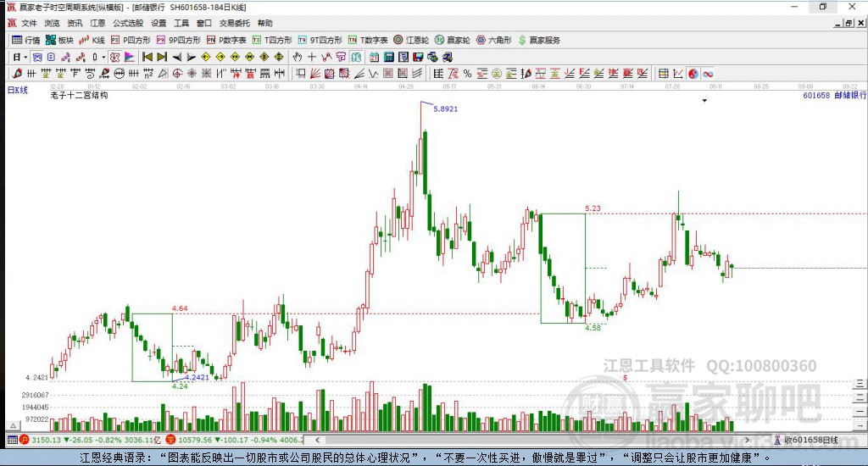Open the 江恩 menu
The height and width of the screenshot is (466, 868).
(97, 23)
